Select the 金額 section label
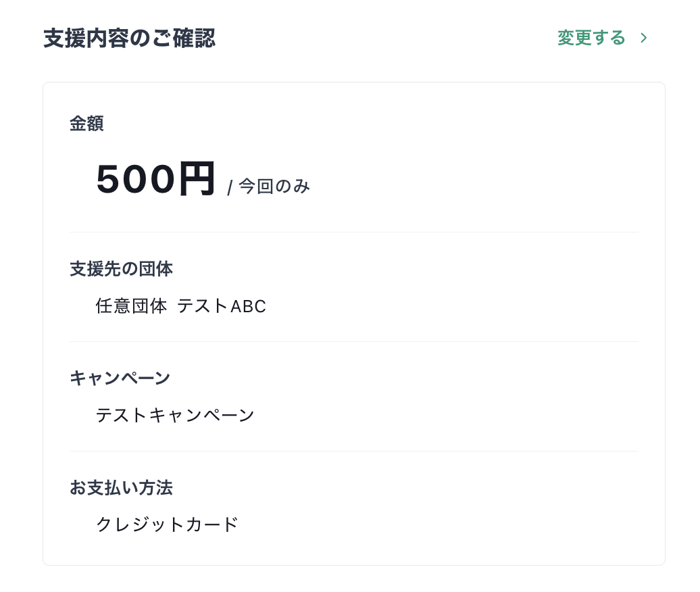The height and width of the screenshot is (592, 700). click(86, 123)
